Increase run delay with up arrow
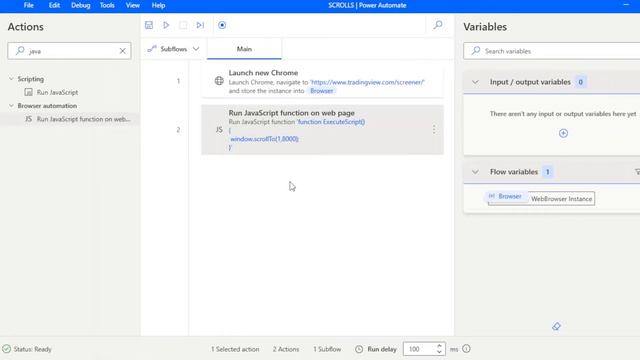 (439, 346)
